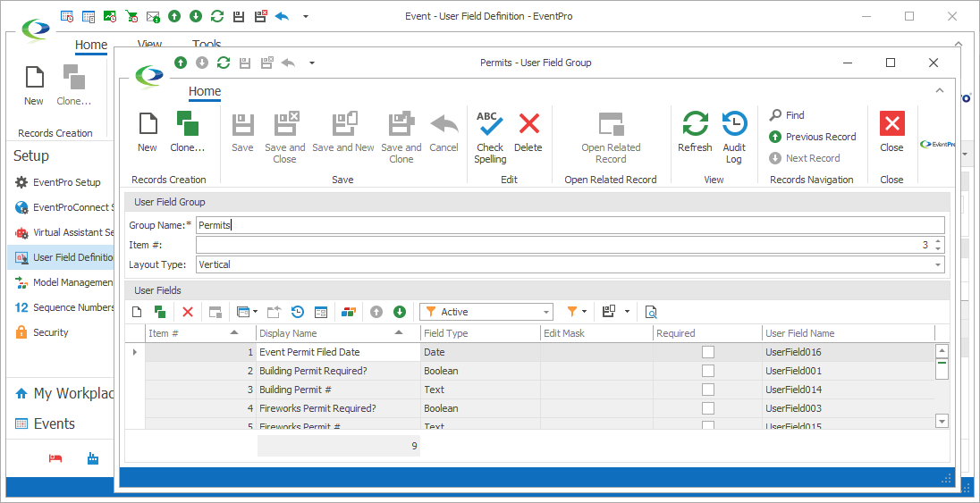This screenshot has height=503, width=980.
Task: Click the colored blocks icon in grid toolbar
Action: click(349, 312)
